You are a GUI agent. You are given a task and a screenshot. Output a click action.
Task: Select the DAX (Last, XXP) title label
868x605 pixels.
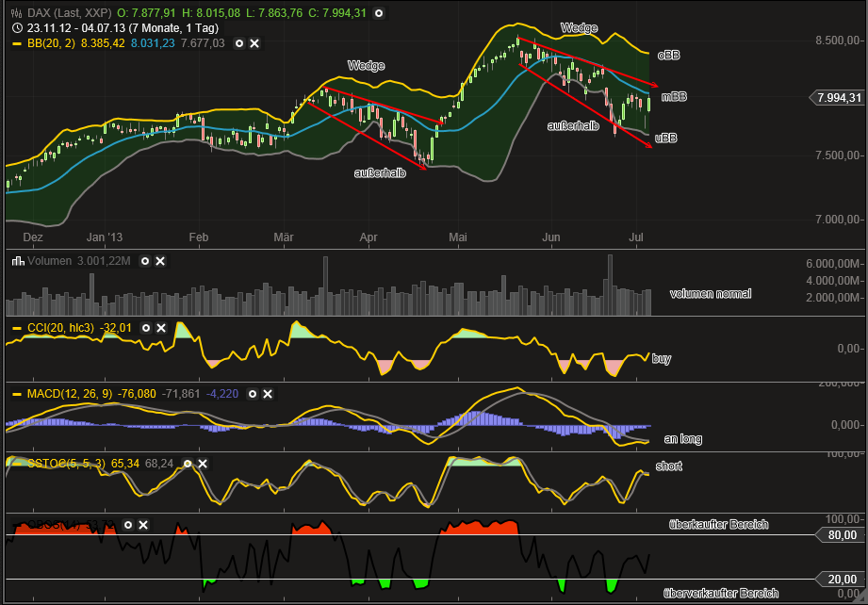tap(69, 13)
